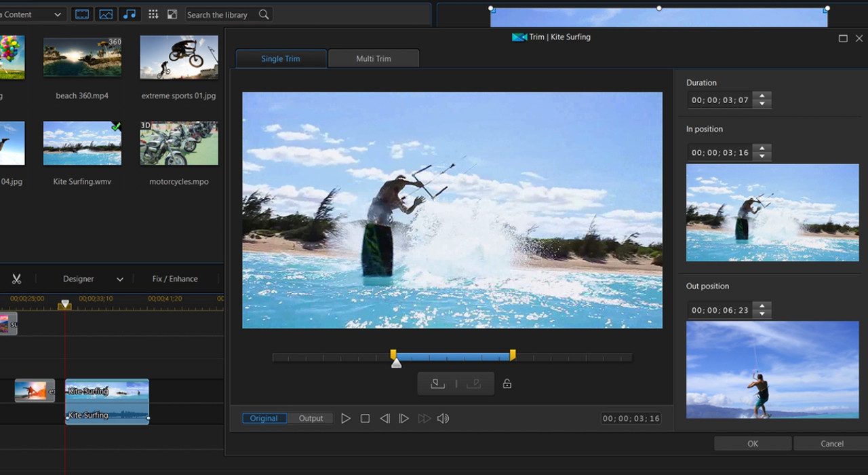Click the In position timecode field
The image size is (868, 475).
coord(720,153)
